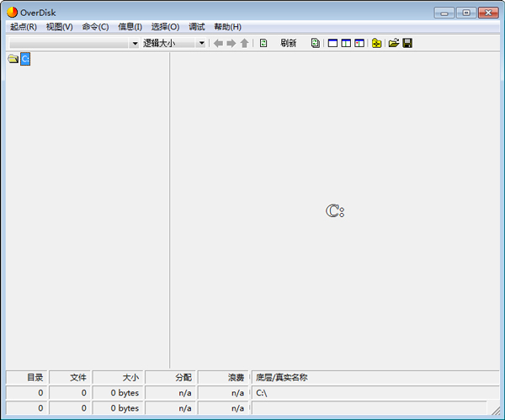Open the 选择(O) menu
505x420 pixels.
(165, 27)
